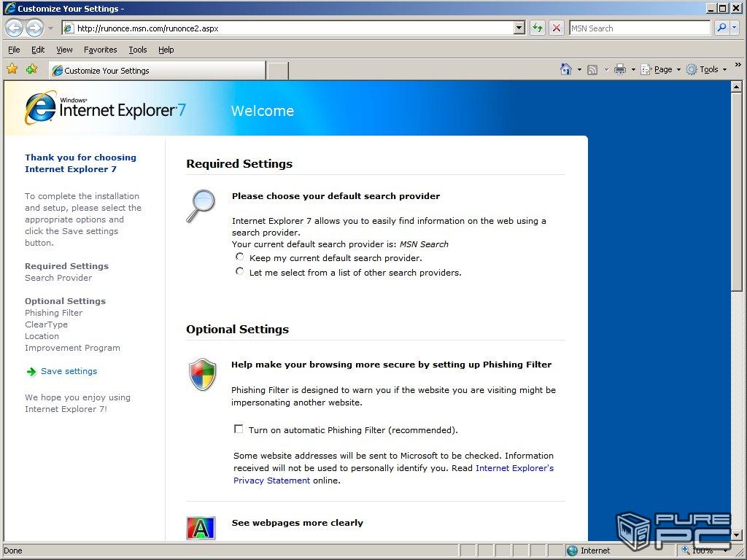Click the magnifier Search button
This screenshot has height=560, width=747.
721,28
